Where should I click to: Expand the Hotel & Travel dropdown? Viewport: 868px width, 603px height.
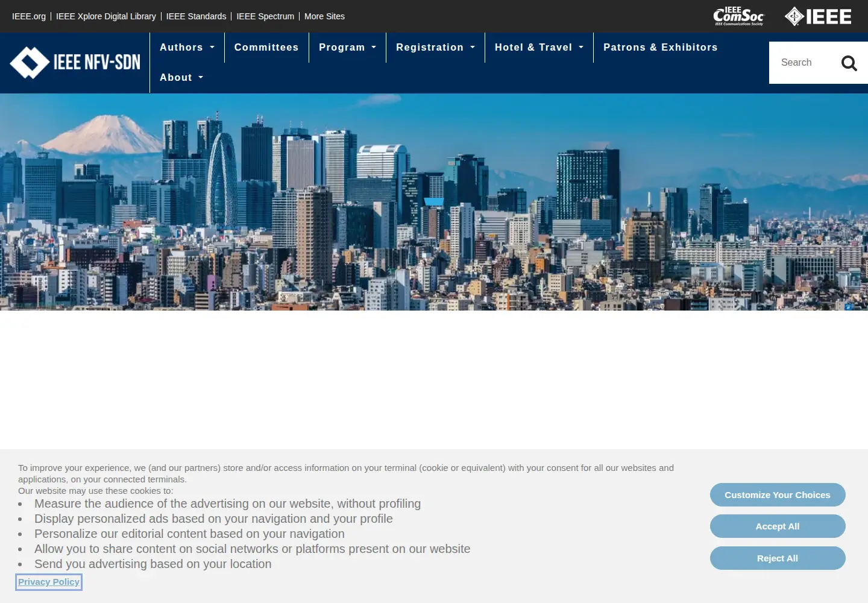539,48
